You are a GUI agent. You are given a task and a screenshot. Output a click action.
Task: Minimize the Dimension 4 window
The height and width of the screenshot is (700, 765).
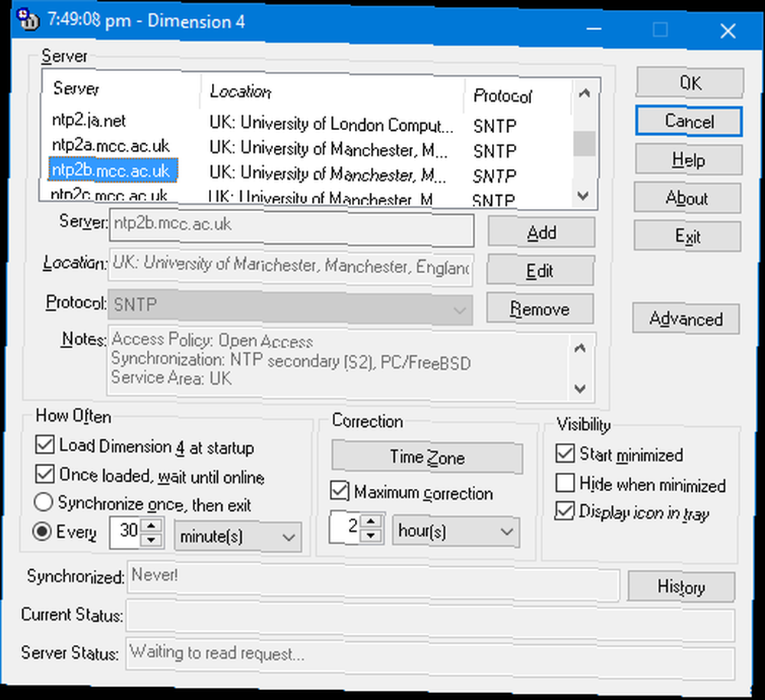(594, 29)
